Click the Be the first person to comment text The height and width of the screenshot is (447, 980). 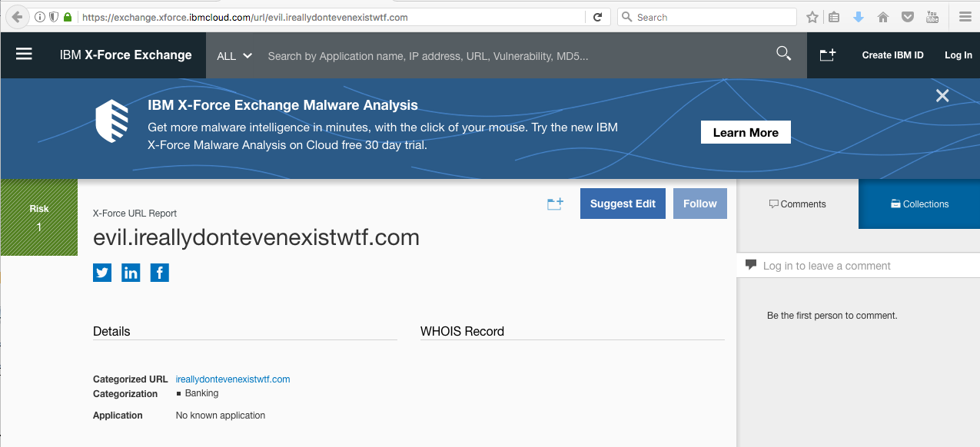832,316
